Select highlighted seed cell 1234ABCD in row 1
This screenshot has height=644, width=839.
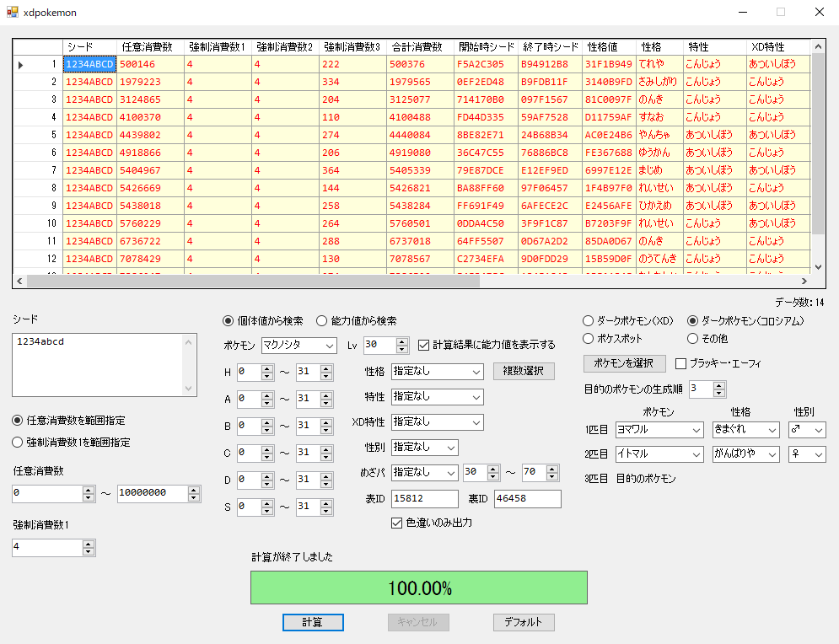90,64
